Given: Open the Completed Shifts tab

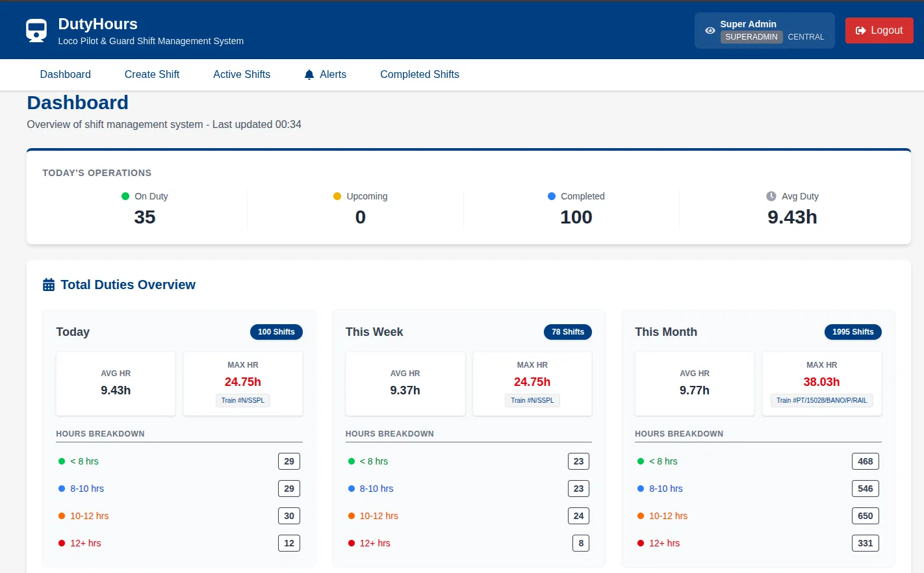Looking at the screenshot, I should pyautogui.click(x=420, y=75).
